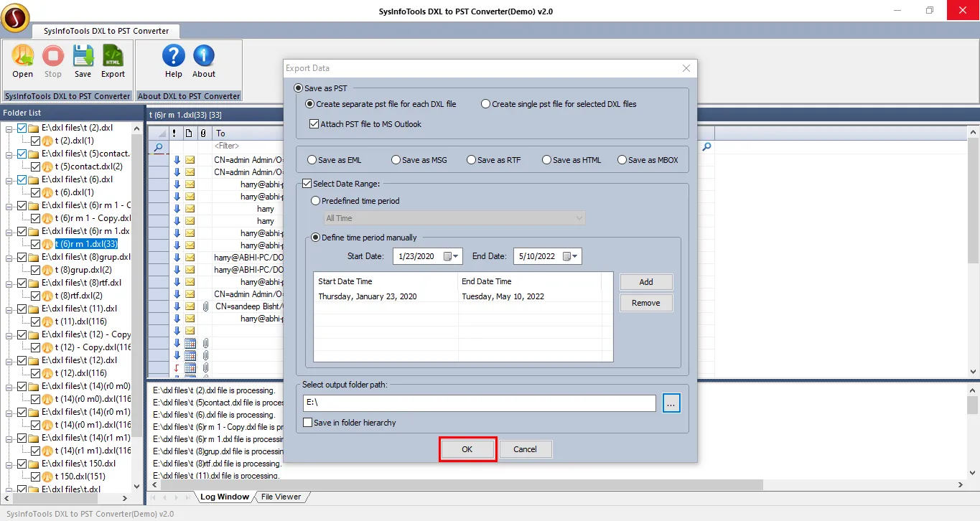
Task: Switch to the File Viewer tab
Action: point(281,497)
